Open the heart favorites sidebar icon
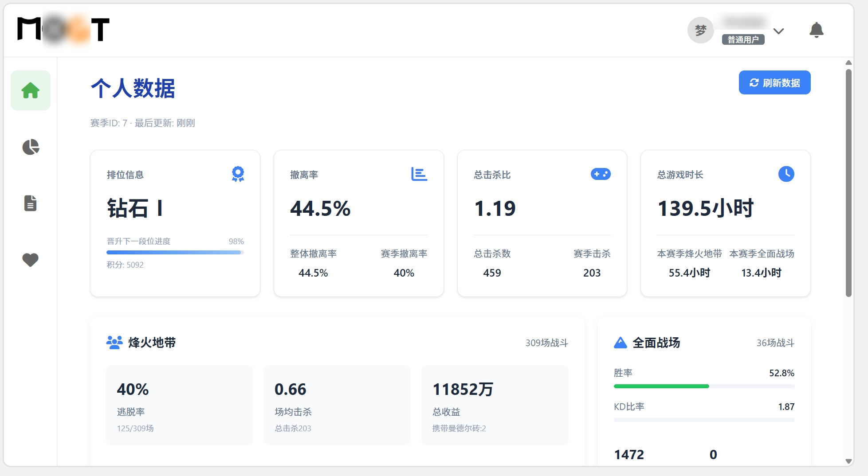The width and height of the screenshot is (868, 476). pyautogui.click(x=31, y=260)
